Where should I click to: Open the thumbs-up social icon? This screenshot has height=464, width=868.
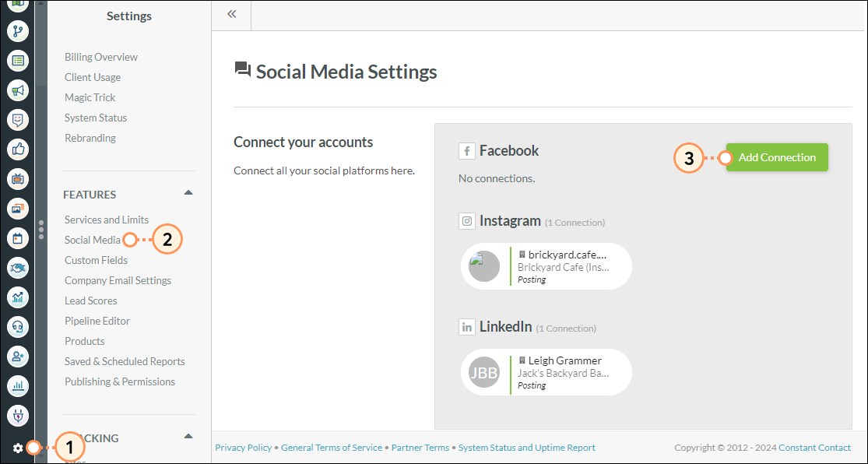18,149
